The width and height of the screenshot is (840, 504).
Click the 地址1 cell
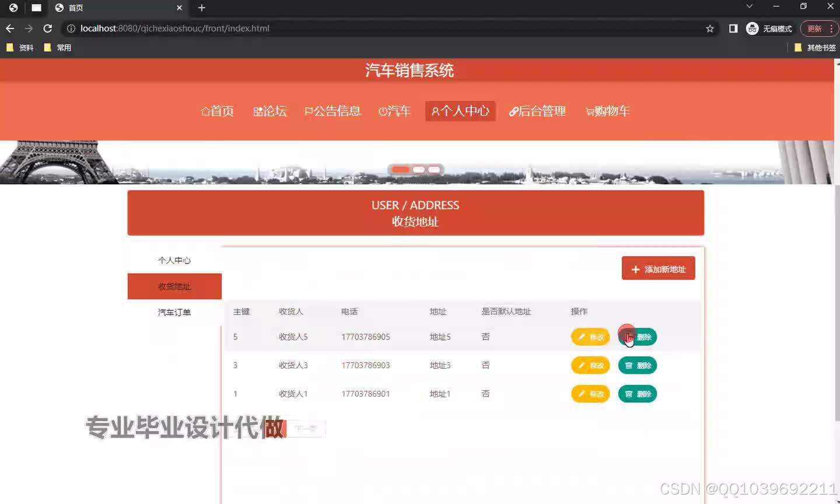(x=440, y=394)
